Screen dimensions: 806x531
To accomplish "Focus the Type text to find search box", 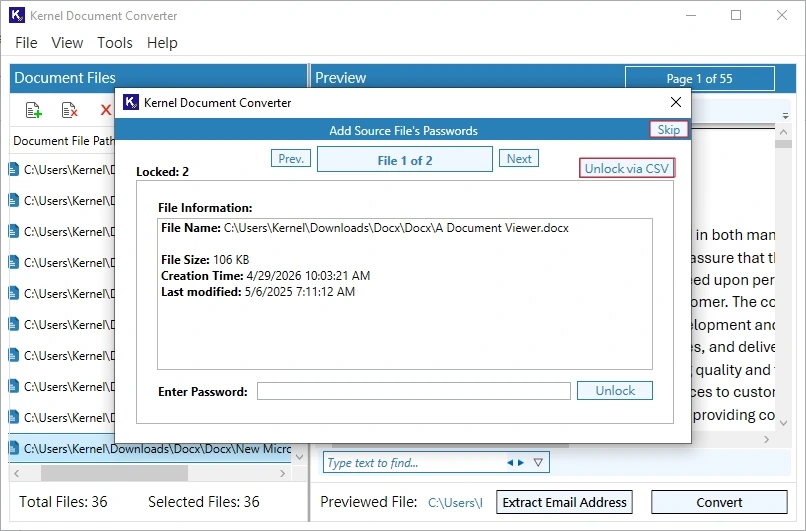I will (414, 463).
